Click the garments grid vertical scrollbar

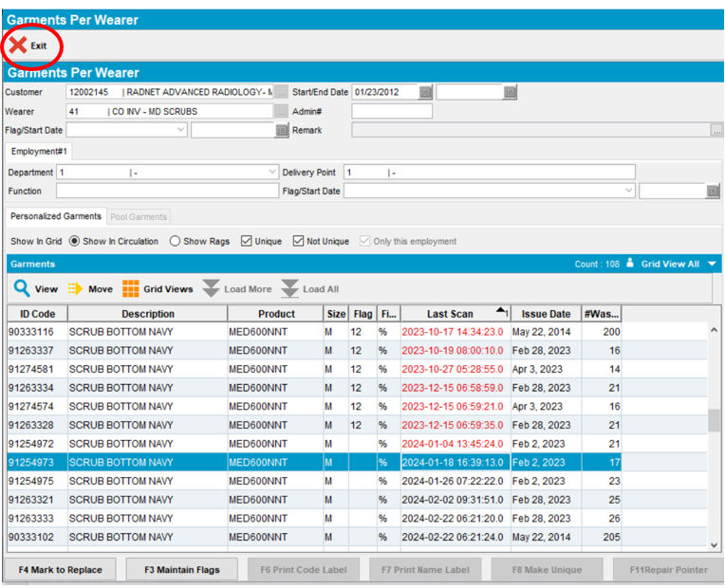click(x=715, y=419)
